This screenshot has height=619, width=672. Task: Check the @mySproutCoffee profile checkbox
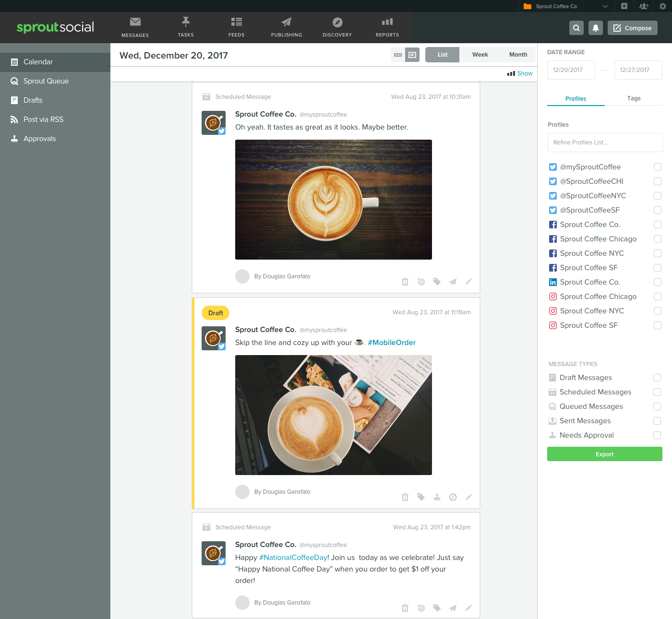point(658,167)
